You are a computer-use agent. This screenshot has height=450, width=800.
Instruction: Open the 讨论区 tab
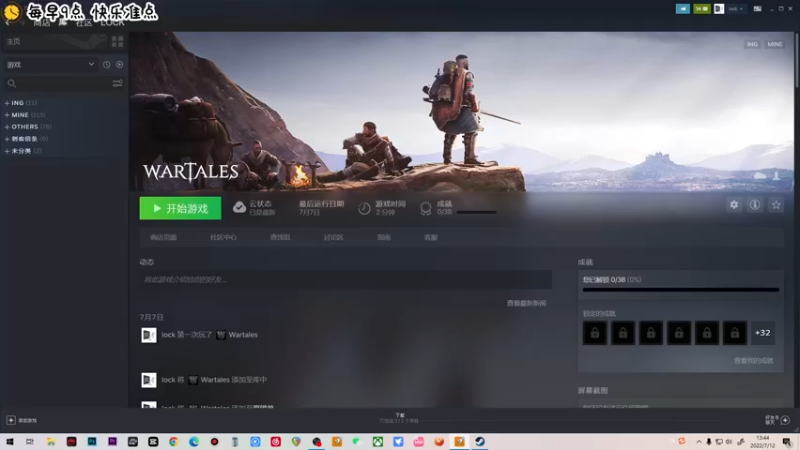click(x=333, y=237)
